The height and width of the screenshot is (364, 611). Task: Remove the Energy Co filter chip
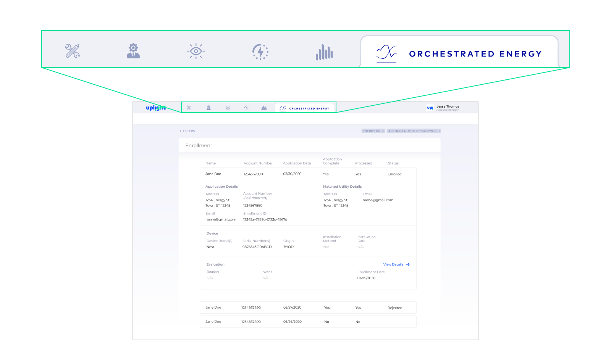click(x=383, y=131)
